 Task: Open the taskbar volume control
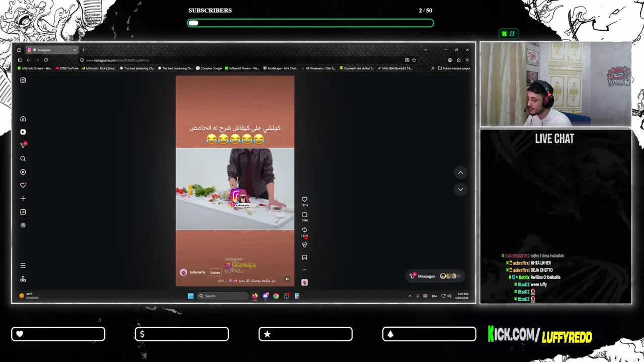click(x=449, y=296)
